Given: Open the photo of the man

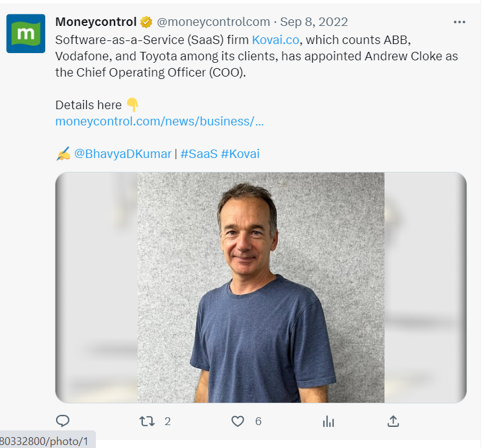Looking at the screenshot, I should click(x=260, y=287).
